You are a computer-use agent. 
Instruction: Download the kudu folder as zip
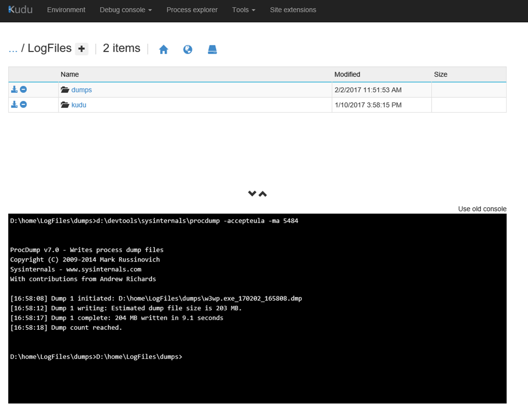pos(14,104)
